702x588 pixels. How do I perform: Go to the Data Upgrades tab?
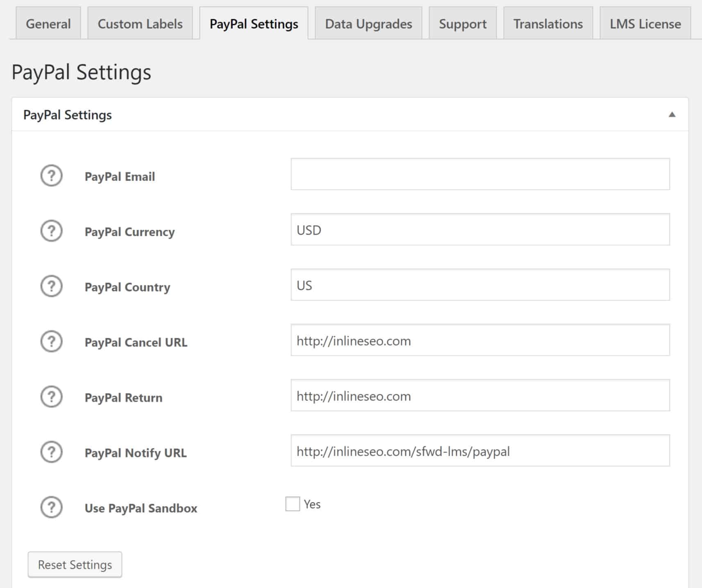click(x=368, y=24)
